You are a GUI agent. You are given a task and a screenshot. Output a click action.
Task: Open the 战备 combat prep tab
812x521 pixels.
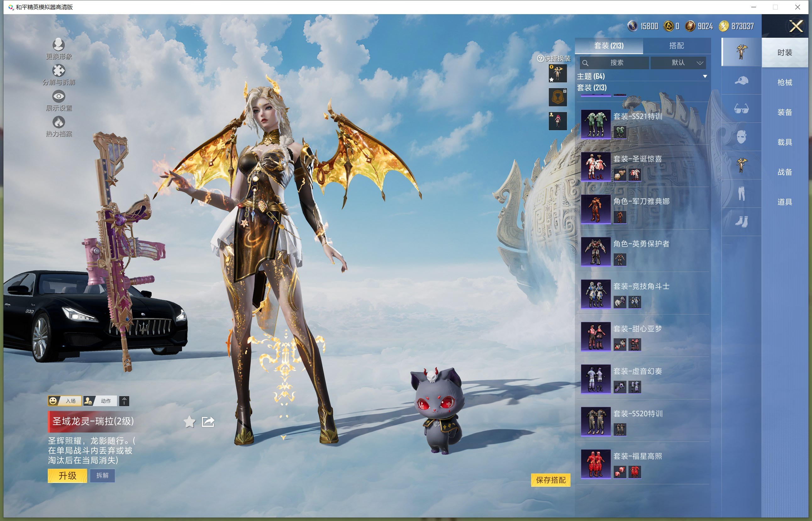(785, 172)
